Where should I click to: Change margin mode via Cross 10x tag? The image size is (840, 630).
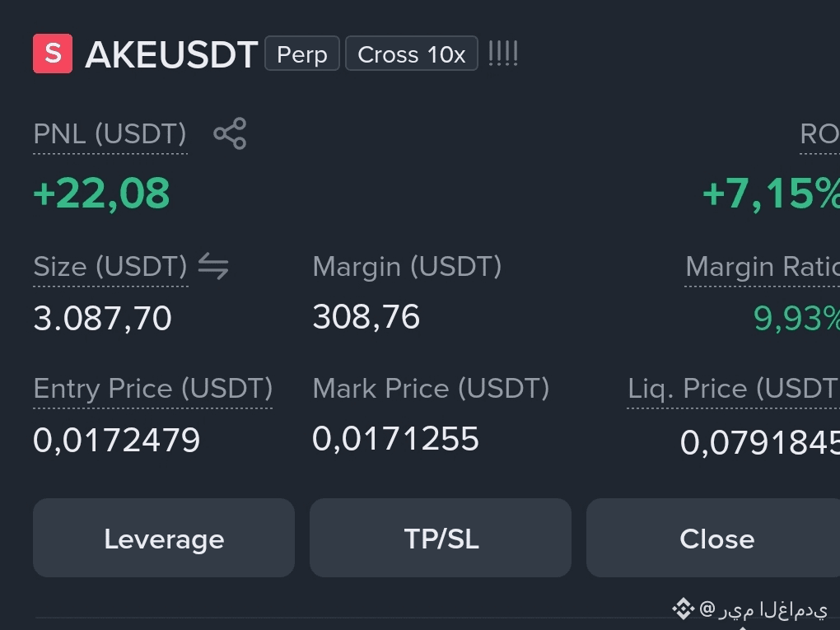[412, 54]
